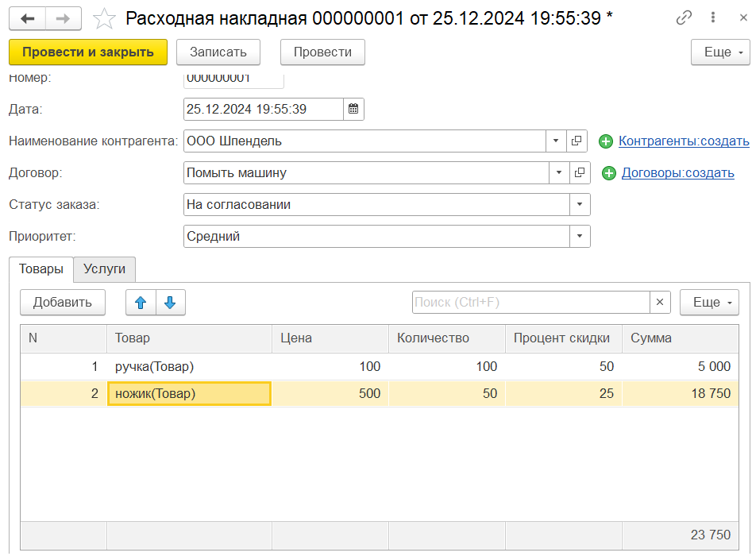
Task: Move row up with blue up arrow
Action: tap(141, 303)
